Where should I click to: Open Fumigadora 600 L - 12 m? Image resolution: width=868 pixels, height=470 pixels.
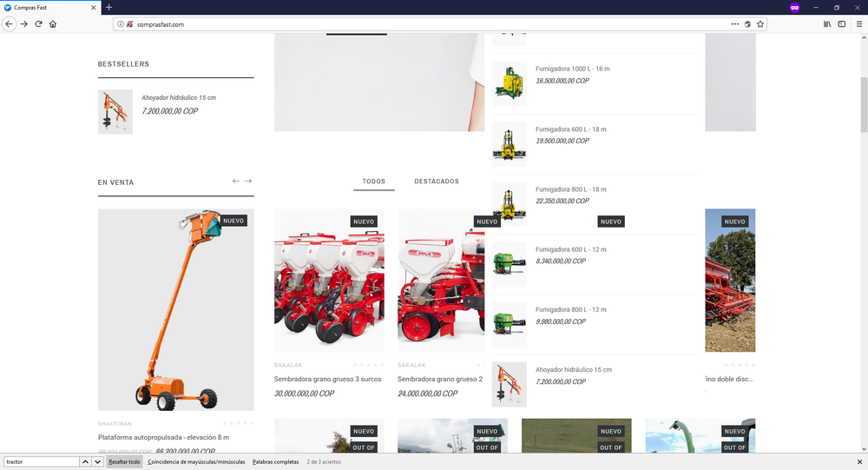pyautogui.click(x=571, y=249)
